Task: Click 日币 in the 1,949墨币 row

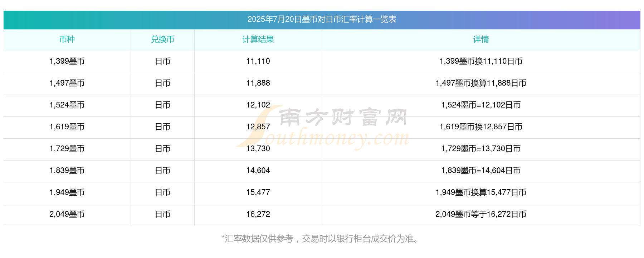Action: [x=162, y=192]
